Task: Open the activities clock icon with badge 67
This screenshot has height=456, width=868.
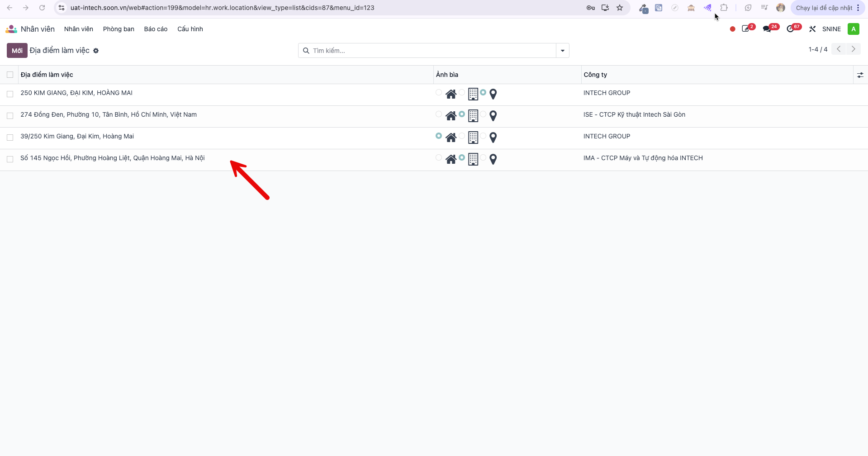Action: pyautogui.click(x=790, y=29)
